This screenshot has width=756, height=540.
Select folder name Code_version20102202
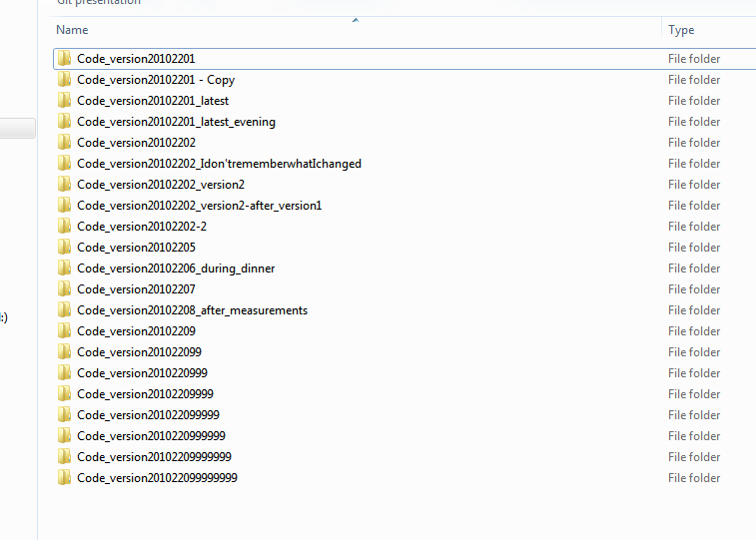pos(137,143)
